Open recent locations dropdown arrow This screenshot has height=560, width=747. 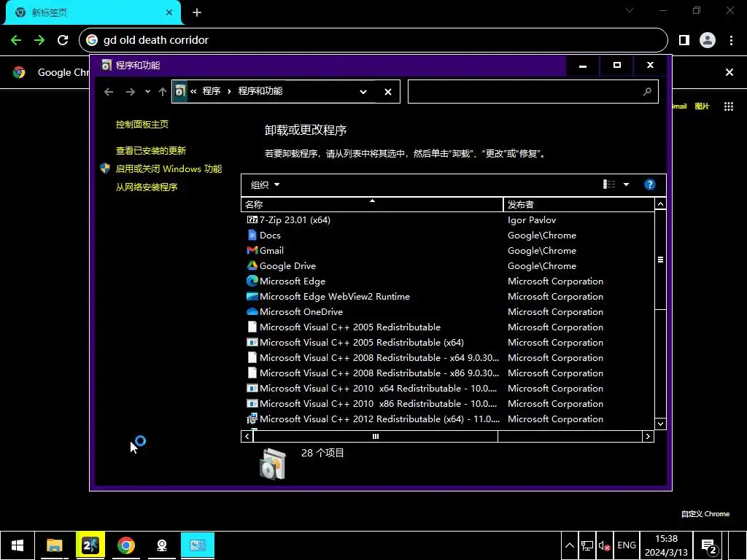147,91
